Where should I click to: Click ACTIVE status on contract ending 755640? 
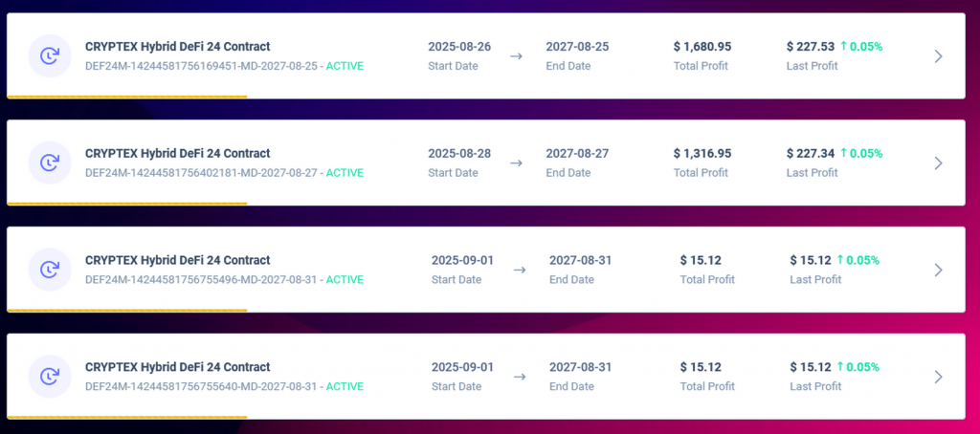point(345,387)
